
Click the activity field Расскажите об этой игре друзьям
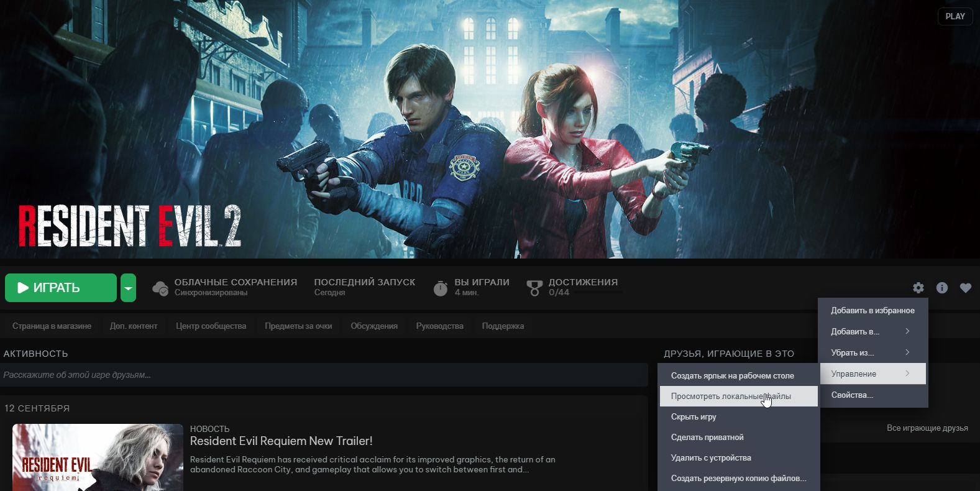click(x=324, y=375)
